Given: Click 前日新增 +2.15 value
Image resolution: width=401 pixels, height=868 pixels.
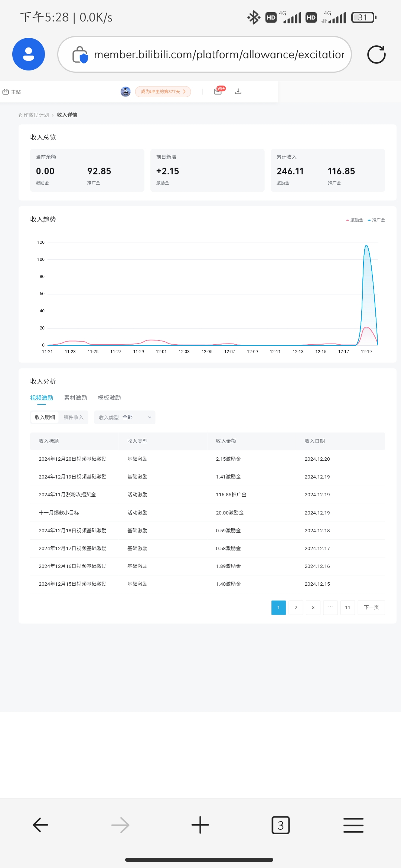Looking at the screenshot, I should (167, 171).
